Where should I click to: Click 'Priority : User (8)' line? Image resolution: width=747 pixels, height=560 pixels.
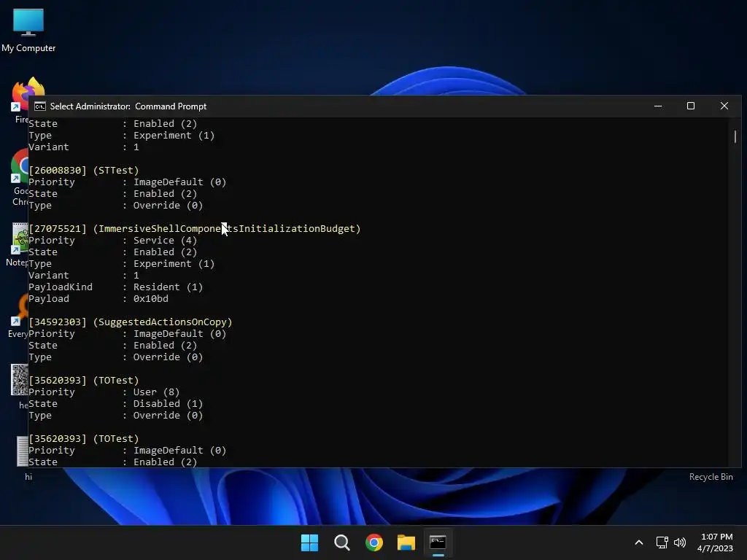click(104, 392)
